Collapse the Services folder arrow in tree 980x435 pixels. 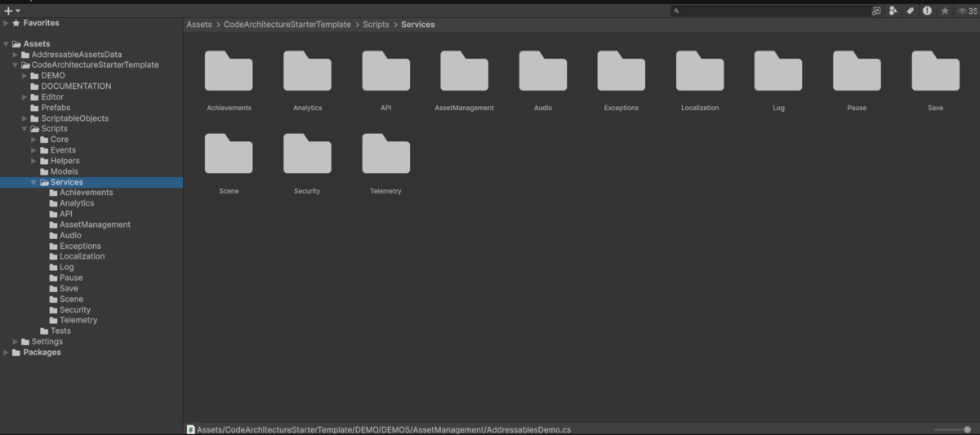pyautogui.click(x=34, y=183)
